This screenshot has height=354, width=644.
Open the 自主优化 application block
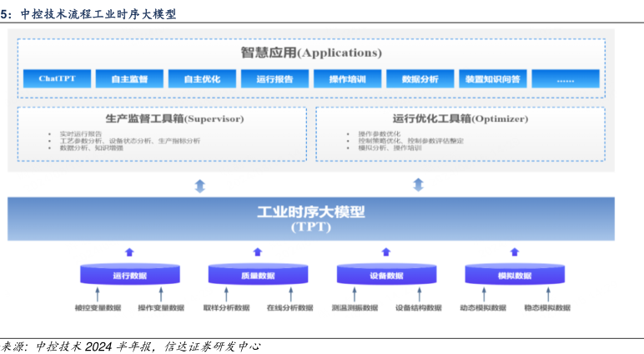[x=201, y=79]
